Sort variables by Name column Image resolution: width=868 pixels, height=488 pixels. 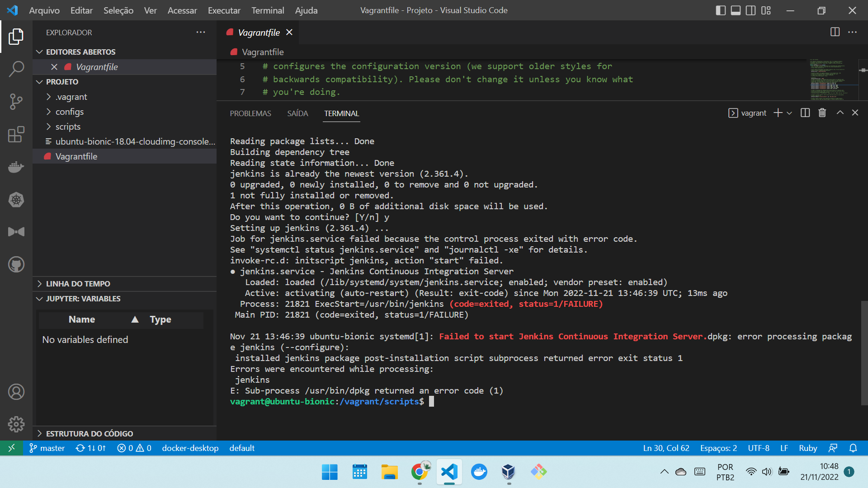(82, 319)
